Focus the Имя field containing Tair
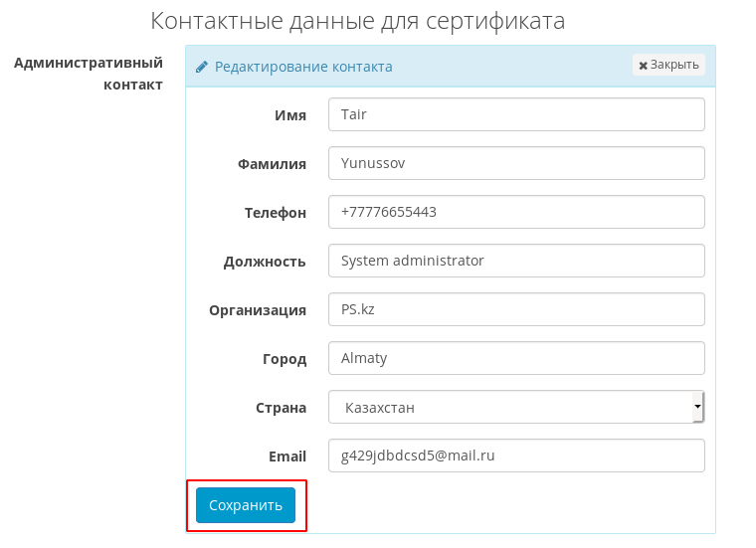This screenshot has width=756, height=548. pyautogui.click(x=516, y=114)
